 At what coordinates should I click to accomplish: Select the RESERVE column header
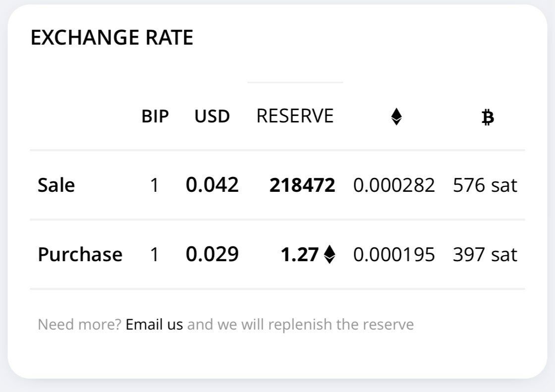pos(295,116)
